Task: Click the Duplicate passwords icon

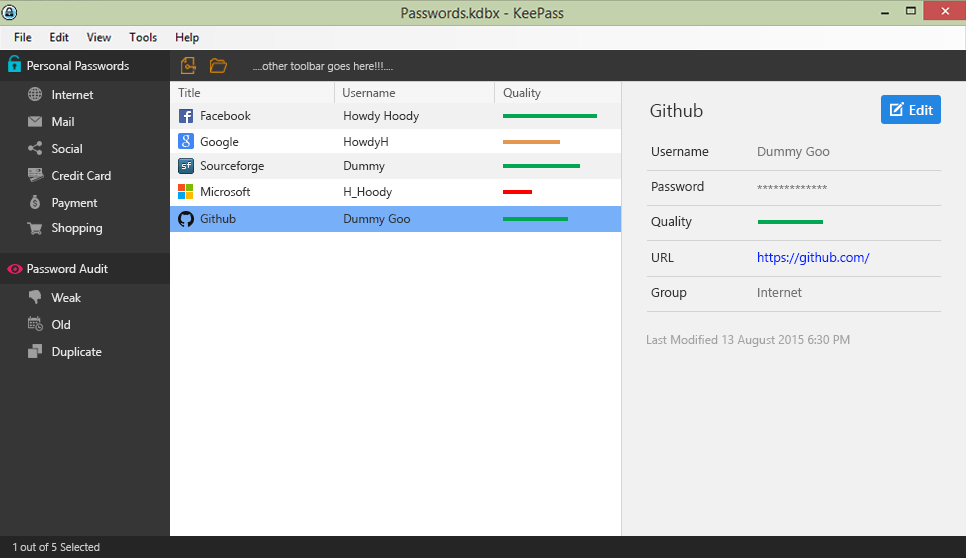Action: click(x=35, y=352)
